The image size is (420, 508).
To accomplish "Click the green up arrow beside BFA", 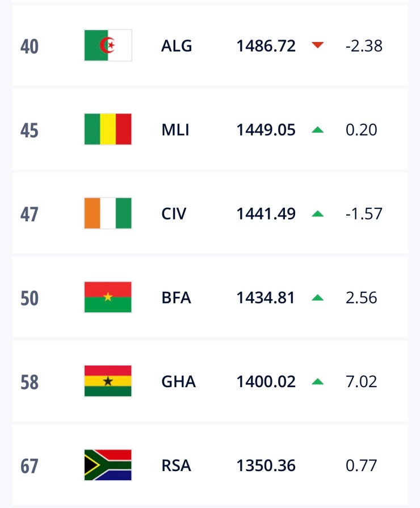I will point(317,297).
